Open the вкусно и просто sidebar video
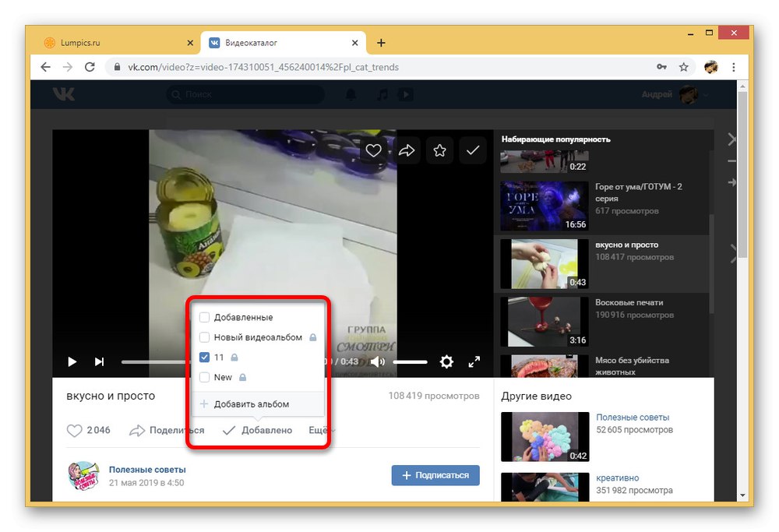The width and height of the screenshot is (779, 532). pos(544,264)
